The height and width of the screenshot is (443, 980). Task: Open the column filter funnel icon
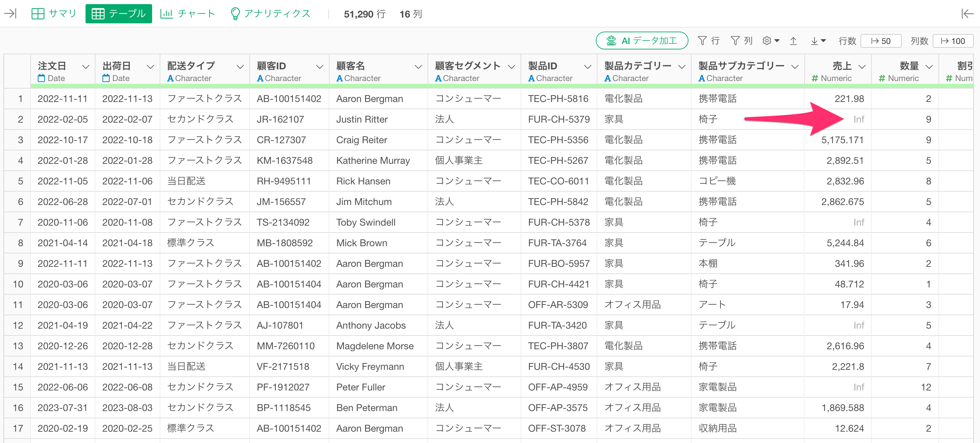click(x=736, y=41)
